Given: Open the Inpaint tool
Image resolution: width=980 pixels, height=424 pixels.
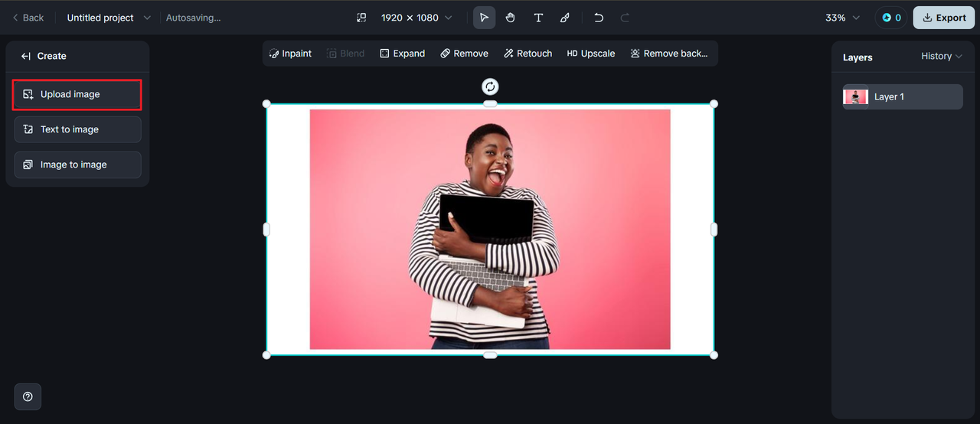Looking at the screenshot, I should tap(290, 54).
